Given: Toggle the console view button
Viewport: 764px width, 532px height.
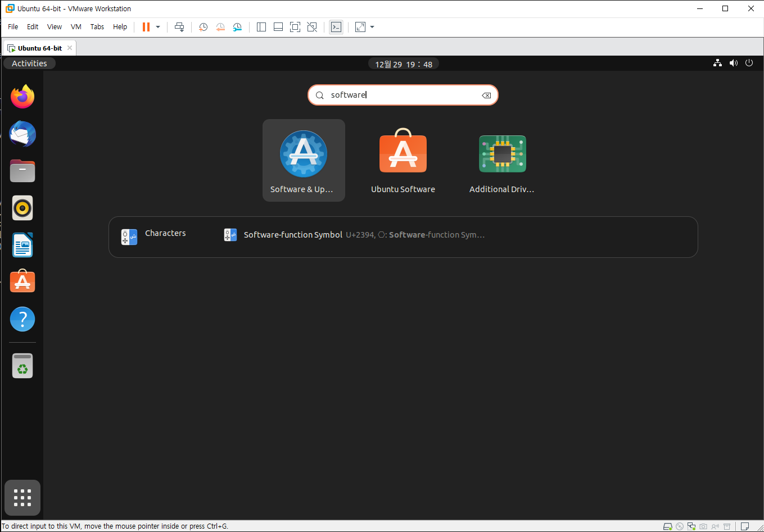Looking at the screenshot, I should point(336,27).
